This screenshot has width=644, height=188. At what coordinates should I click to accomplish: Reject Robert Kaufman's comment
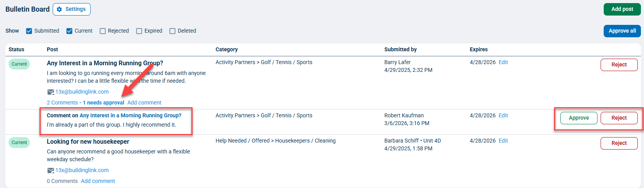coord(619,118)
